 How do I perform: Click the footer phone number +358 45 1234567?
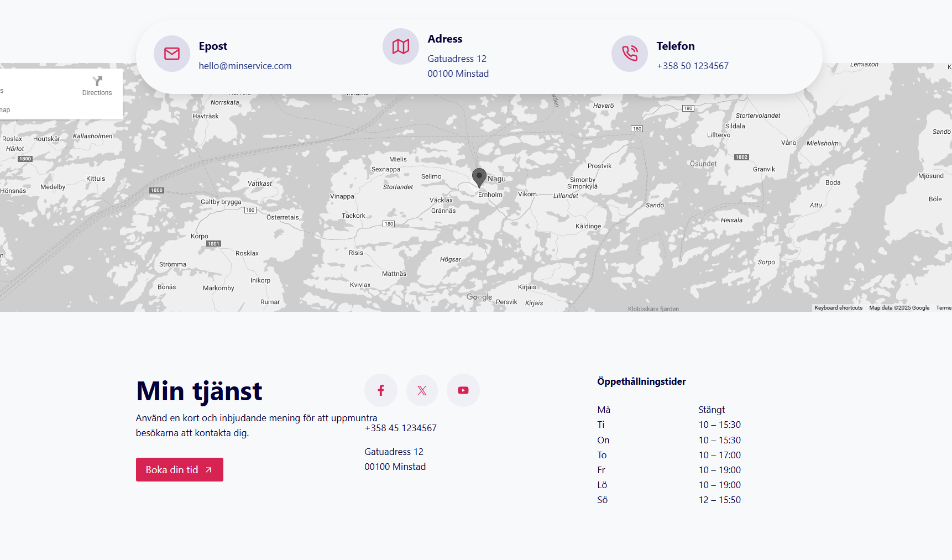click(x=401, y=428)
